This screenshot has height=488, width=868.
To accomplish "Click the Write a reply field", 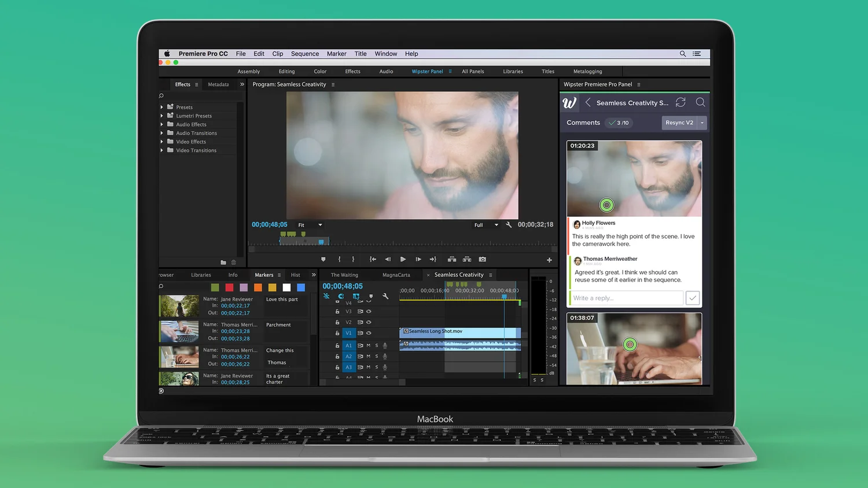I will pos(627,298).
